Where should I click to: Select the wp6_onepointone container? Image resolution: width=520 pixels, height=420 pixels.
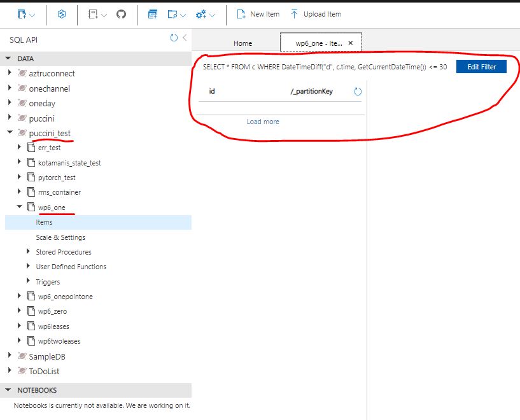click(x=66, y=297)
